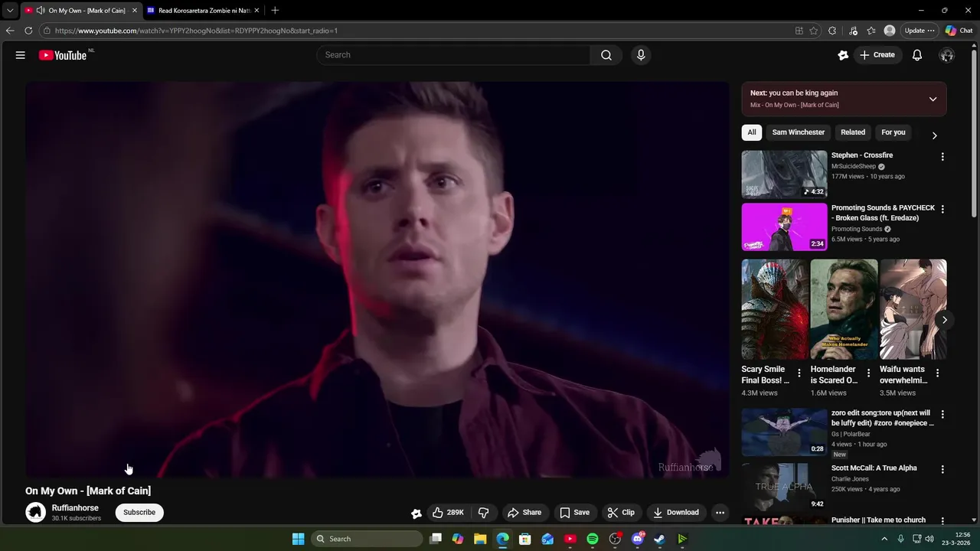Switch to the On My Own browser tab
Viewport: 980px width, 551px height.
coord(80,11)
